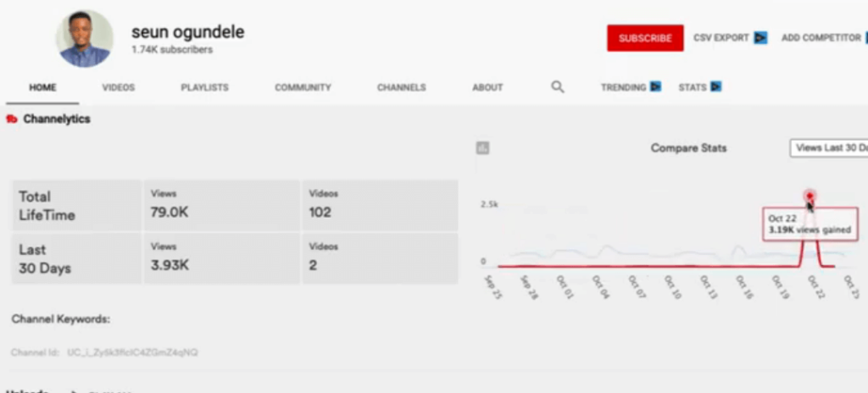Click the 3.19K views gained tooltip
The height and width of the screenshot is (393, 868).
click(x=810, y=224)
